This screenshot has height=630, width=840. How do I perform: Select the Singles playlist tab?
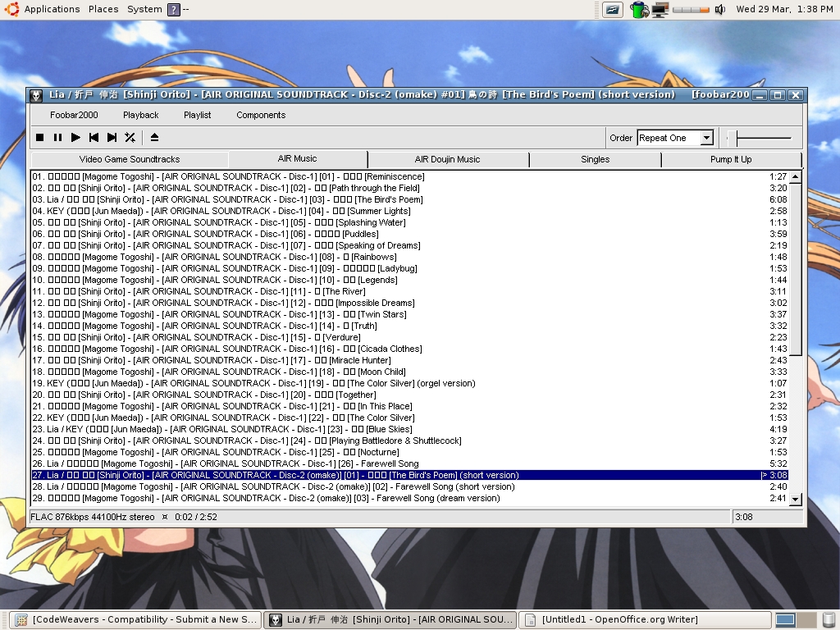coord(595,158)
